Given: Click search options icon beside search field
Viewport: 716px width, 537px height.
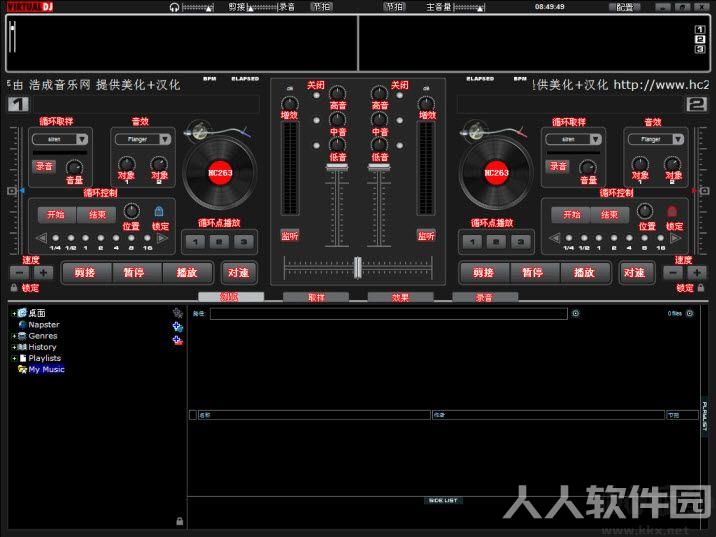Looking at the screenshot, I should pyautogui.click(x=575, y=313).
